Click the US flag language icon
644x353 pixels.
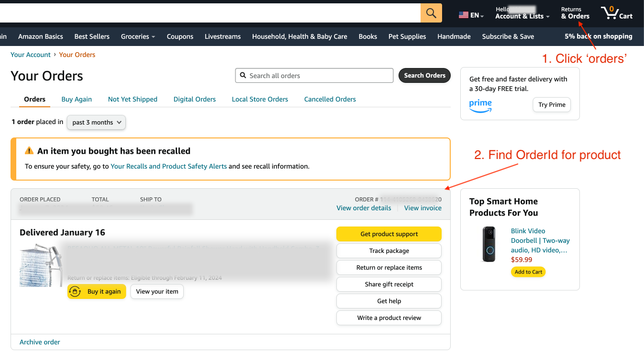[x=463, y=15]
